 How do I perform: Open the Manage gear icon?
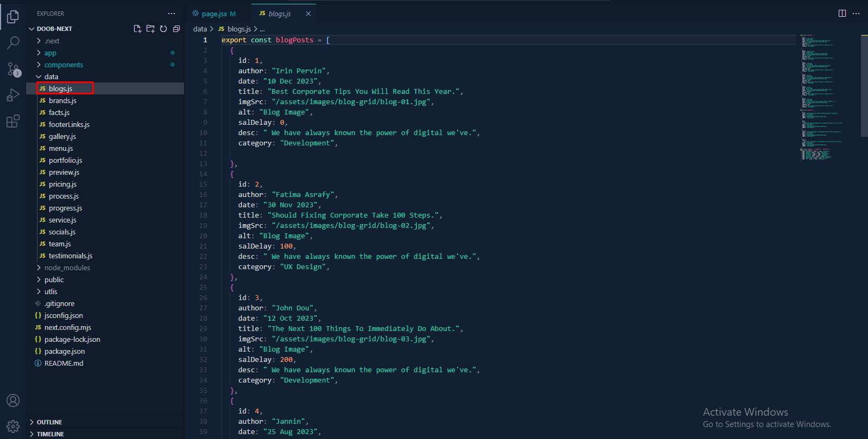coord(13,427)
